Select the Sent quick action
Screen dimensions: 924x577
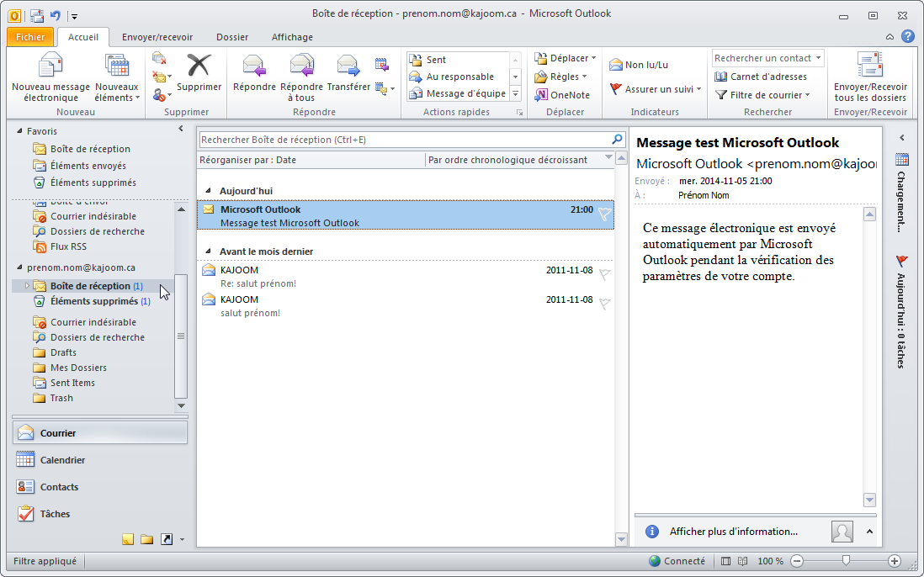(x=458, y=60)
